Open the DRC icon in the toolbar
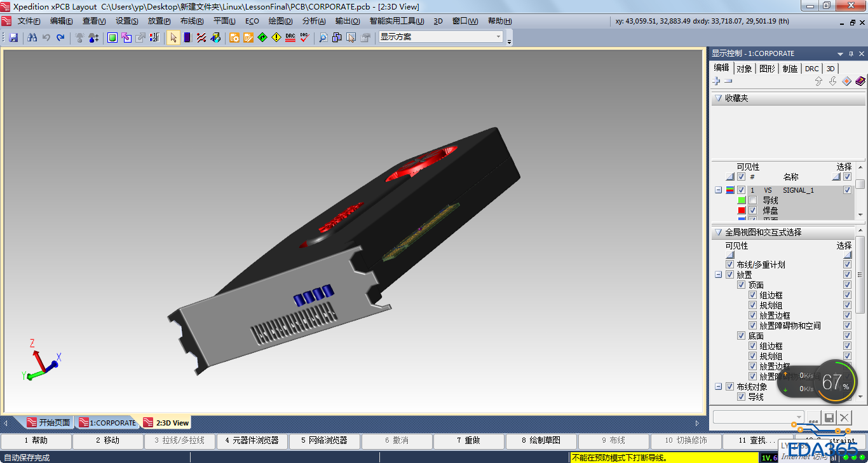Screen dimensions: 868x463 (290, 38)
